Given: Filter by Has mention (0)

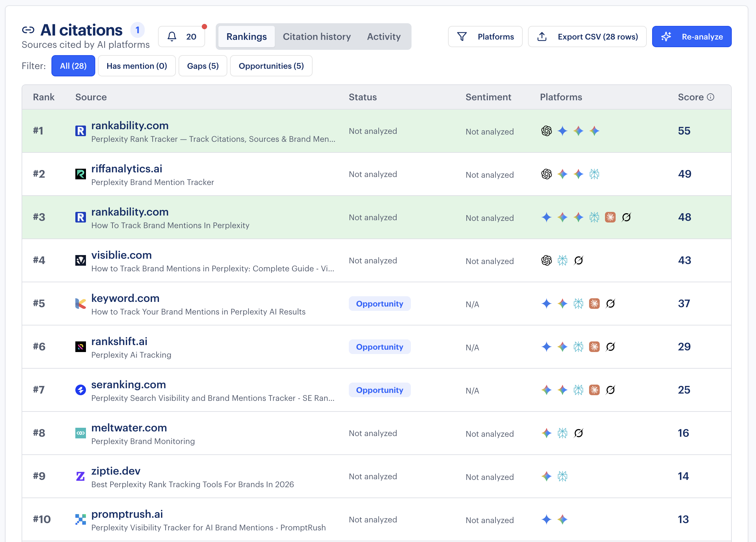Looking at the screenshot, I should click(x=137, y=66).
